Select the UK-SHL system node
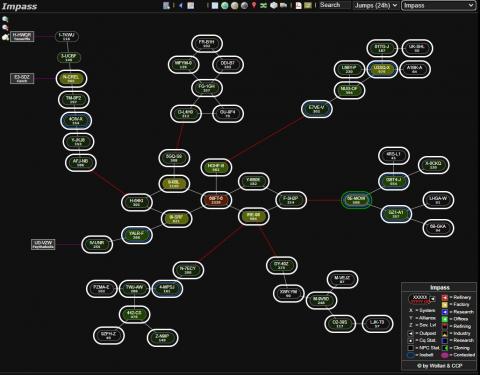480x375 pixels. 417,48
